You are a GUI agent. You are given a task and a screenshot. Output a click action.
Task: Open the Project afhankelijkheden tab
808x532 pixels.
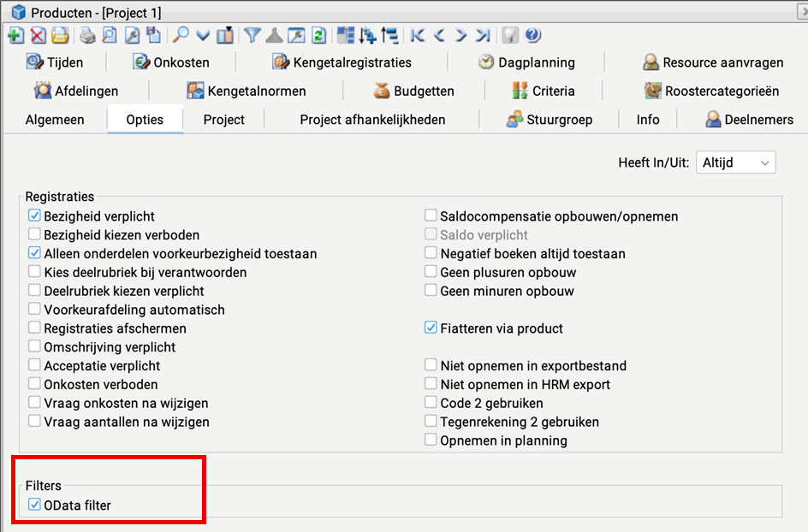point(372,120)
